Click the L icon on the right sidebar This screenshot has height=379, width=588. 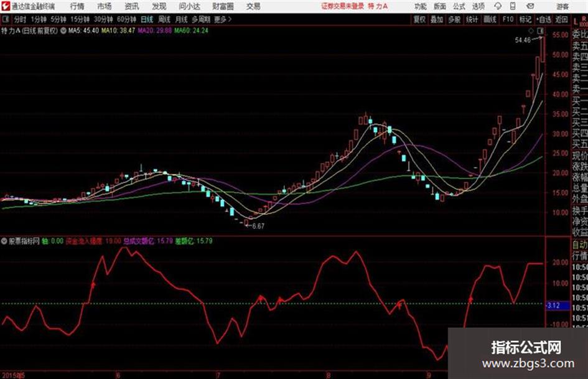coord(576,22)
